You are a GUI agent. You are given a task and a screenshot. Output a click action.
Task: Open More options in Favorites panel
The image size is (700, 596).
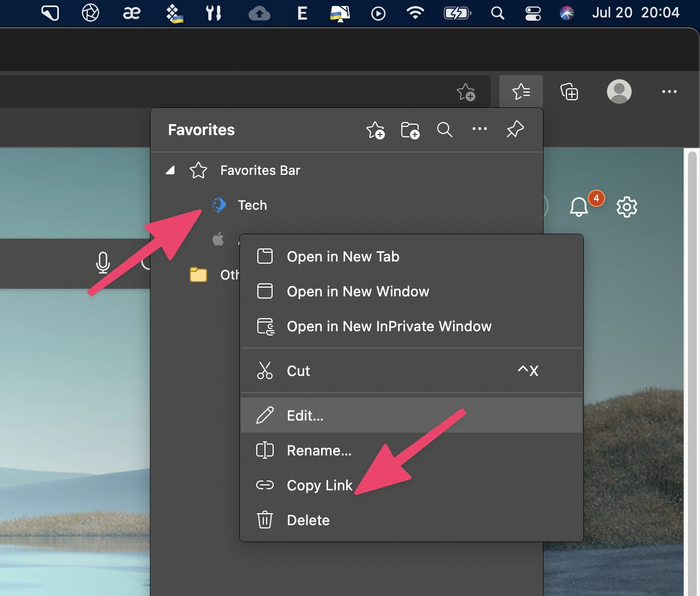[480, 129]
